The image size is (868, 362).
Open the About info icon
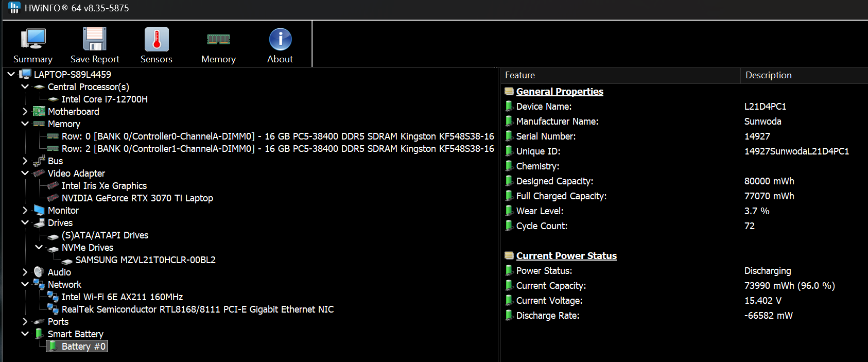(x=280, y=39)
